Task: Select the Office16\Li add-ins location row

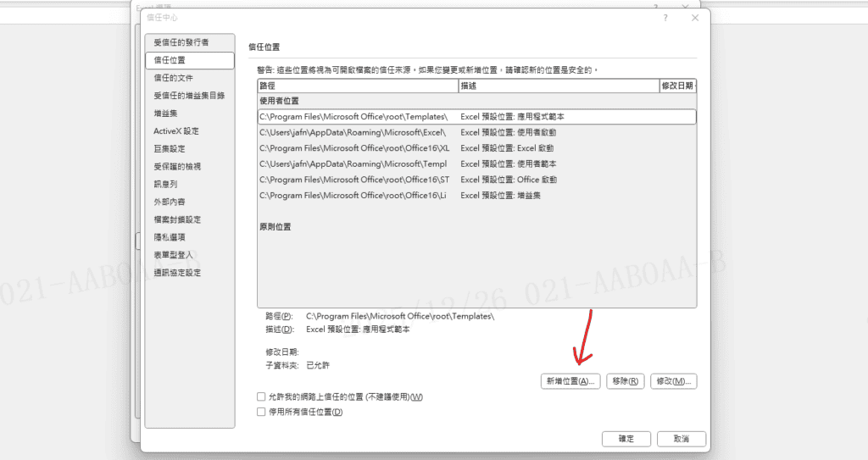Action: (x=476, y=196)
